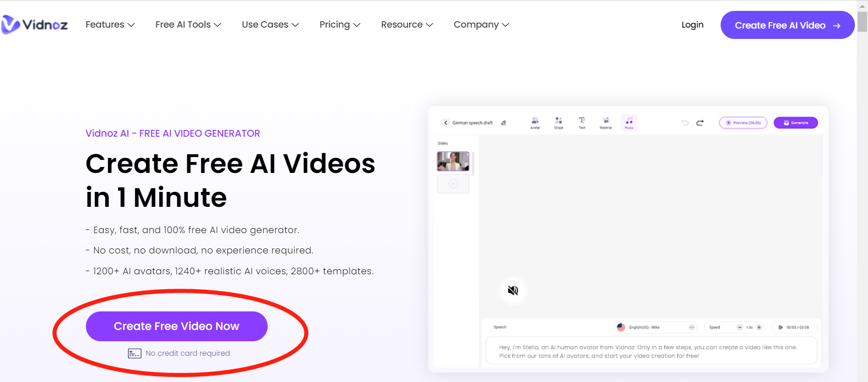Open the Features menu
868x382 pixels.
tap(110, 24)
